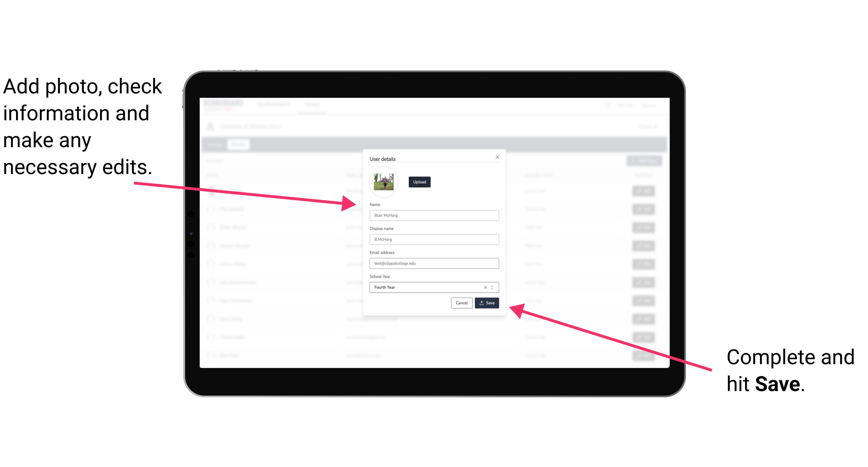Click the User details dialog title
This screenshot has width=868, height=467.
point(383,158)
